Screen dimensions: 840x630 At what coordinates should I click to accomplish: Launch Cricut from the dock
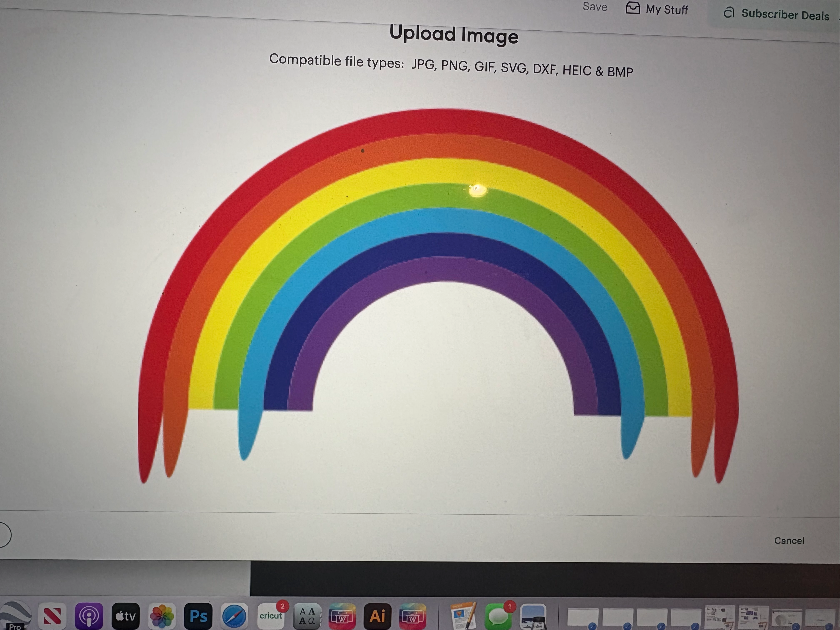271,616
